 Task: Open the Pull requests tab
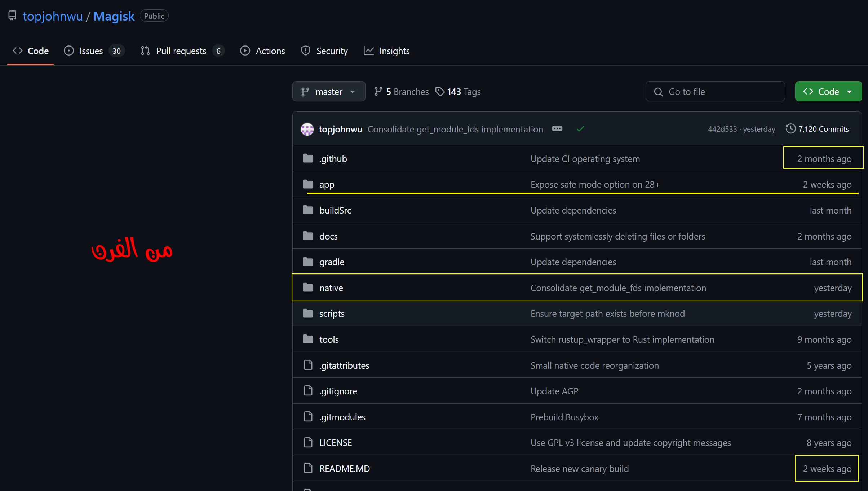click(181, 51)
